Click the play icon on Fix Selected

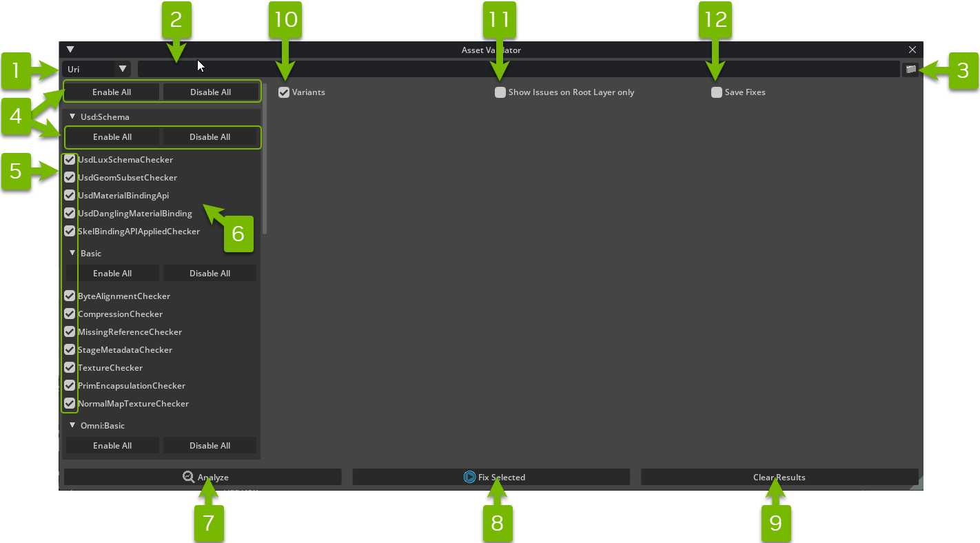coord(469,476)
